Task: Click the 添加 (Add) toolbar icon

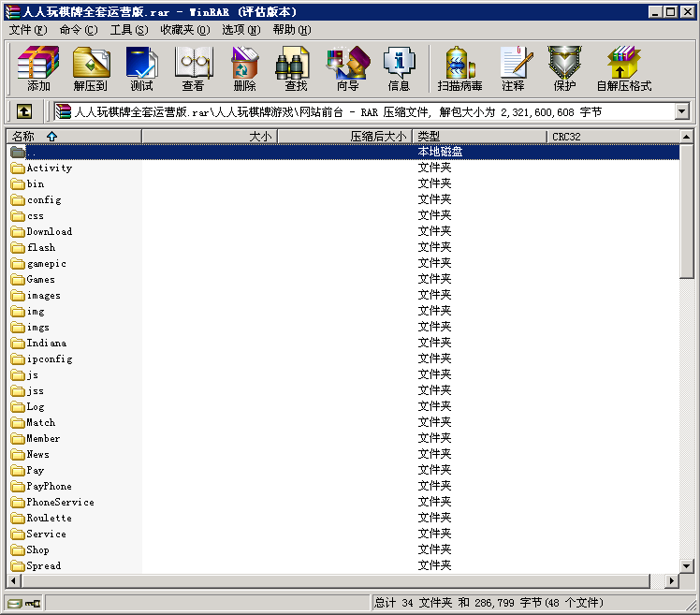Action: click(x=38, y=68)
